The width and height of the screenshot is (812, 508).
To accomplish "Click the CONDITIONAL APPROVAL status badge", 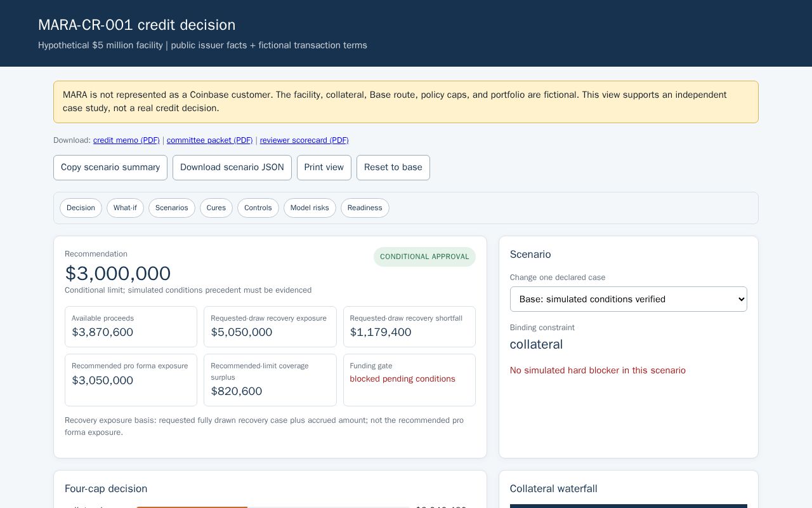I will click(x=424, y=257).
